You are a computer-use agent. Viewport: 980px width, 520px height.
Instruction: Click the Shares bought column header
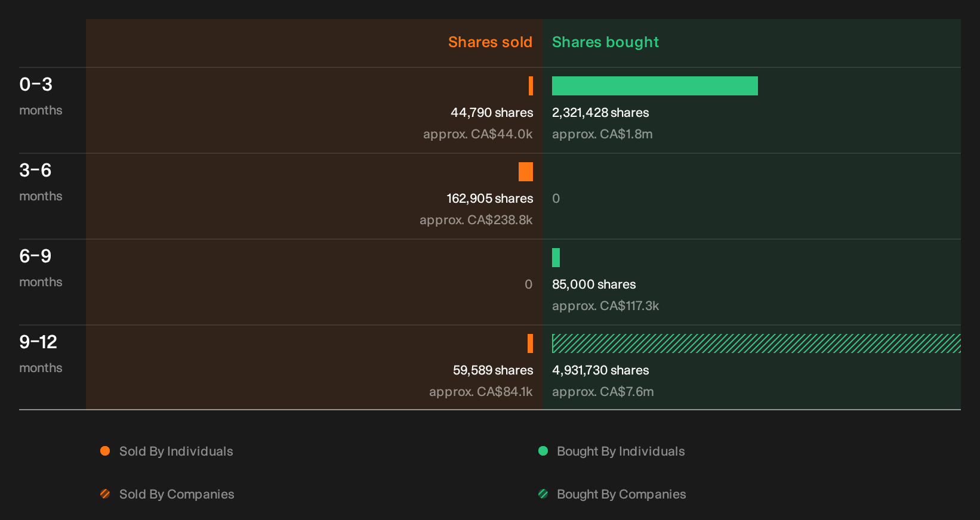click(x=605, y=42)
